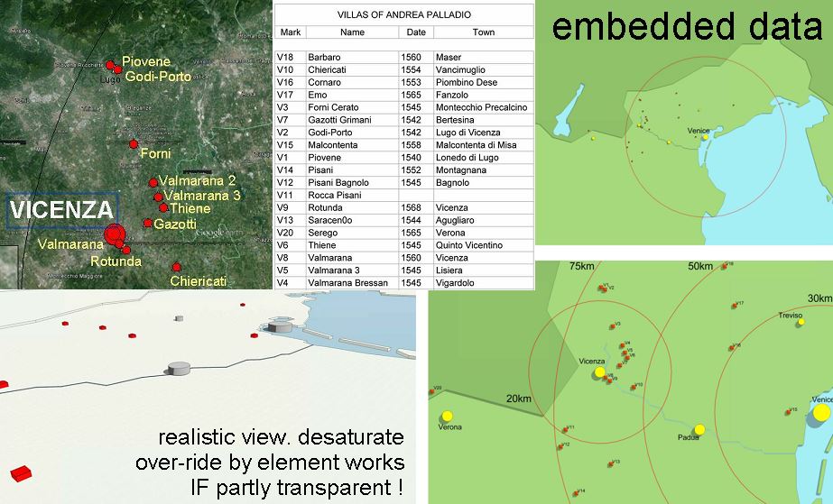Click the Forni Cerato name cell in table
The height and width of the screenshot is (504, 833).
[x=352, y=107]
